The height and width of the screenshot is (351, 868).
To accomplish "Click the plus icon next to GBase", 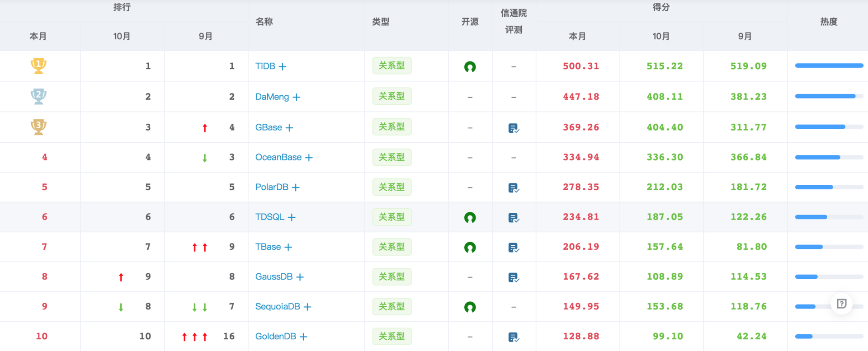I will point(289,128).
